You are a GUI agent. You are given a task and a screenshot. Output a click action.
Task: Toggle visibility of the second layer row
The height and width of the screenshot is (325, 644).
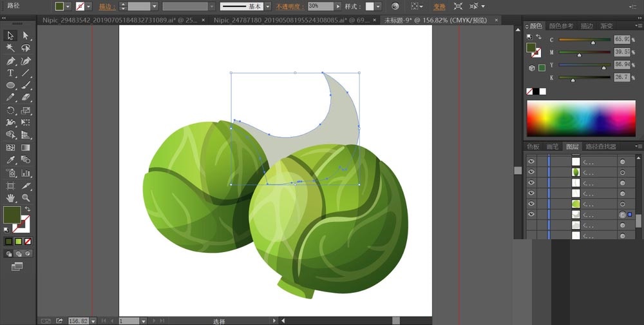pos(531,172)
